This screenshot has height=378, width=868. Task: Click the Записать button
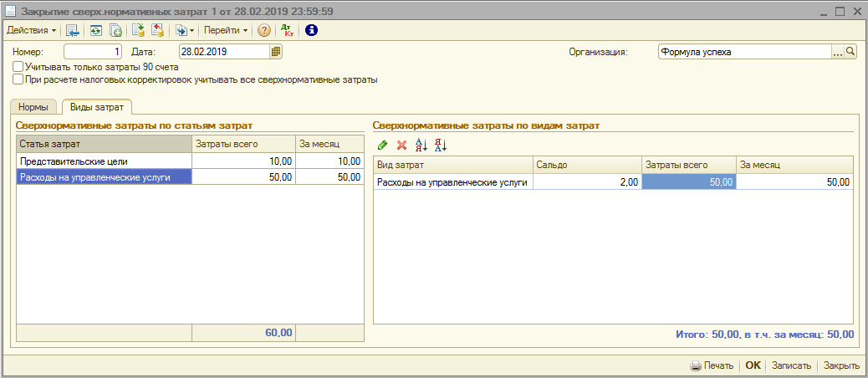pos(790,365)
